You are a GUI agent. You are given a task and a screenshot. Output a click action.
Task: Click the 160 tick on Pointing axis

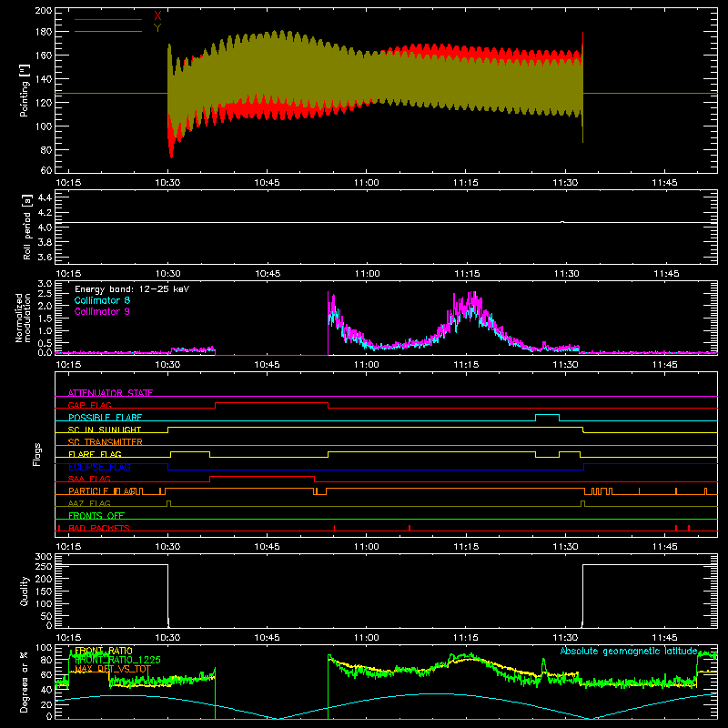[43, 56]
